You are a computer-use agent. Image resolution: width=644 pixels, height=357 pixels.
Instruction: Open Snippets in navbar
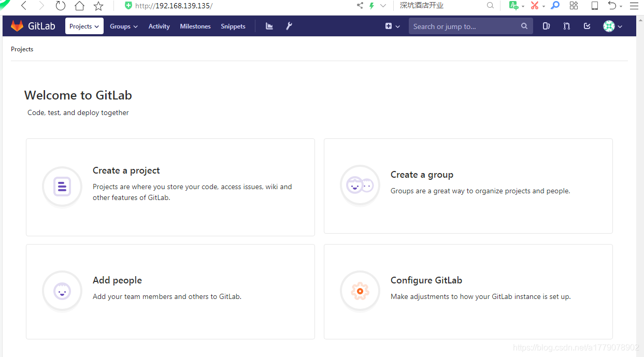point(233,26)
